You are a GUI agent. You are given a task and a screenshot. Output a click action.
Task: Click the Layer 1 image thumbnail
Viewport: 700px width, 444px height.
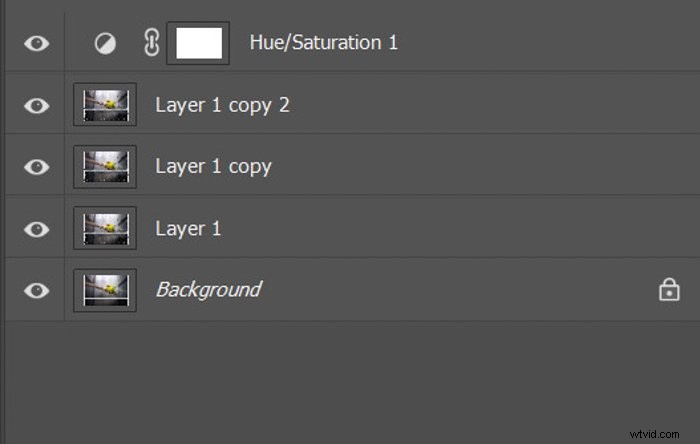point(105,228)
